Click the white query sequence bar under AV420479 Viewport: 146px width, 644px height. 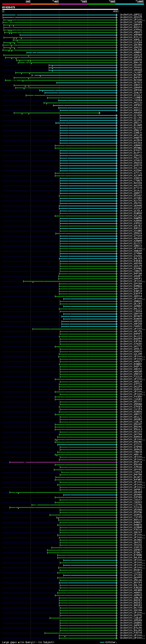click(60, 9)
